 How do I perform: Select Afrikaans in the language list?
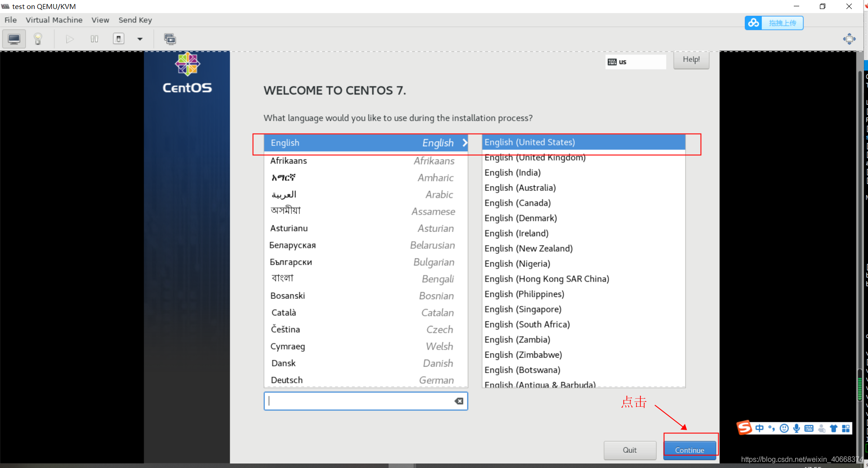pyautogui.click(x=366, y=161)
